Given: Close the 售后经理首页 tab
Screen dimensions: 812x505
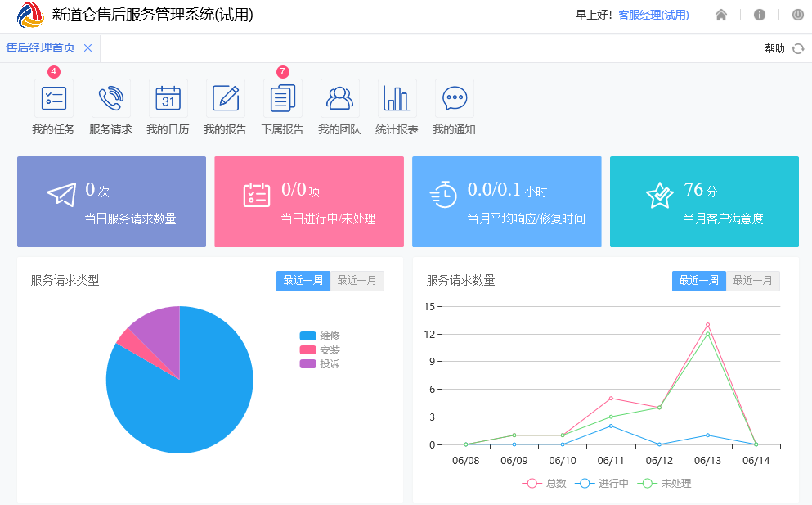Looking at the screenshot, I should point(88,48).
